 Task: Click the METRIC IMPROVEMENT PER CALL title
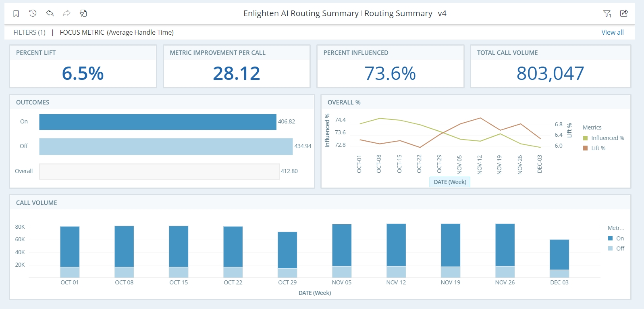(218, 53)
